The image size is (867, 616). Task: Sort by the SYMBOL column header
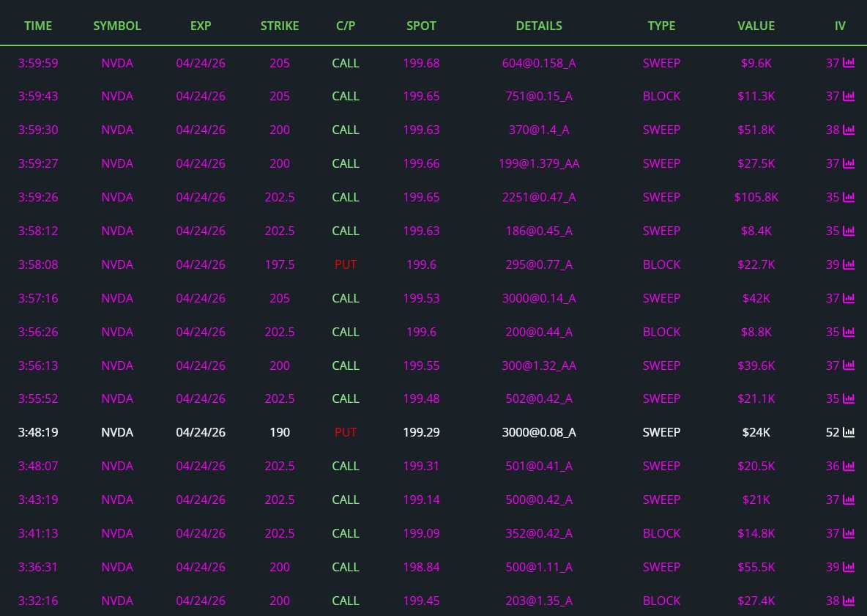[117, 26]
